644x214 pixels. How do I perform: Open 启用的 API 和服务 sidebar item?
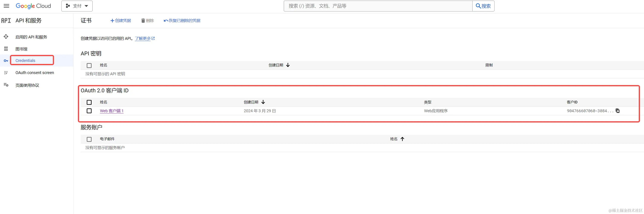31,37
